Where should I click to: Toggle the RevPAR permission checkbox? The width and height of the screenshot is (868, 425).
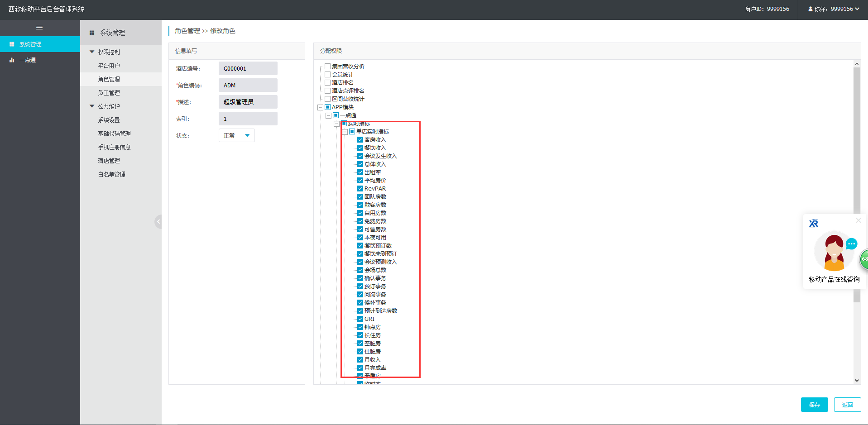360,189
